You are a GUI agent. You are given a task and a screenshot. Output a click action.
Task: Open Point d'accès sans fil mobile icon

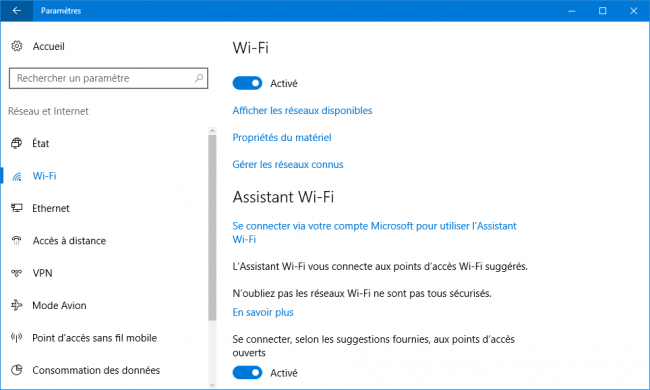(x=17, y=337)
